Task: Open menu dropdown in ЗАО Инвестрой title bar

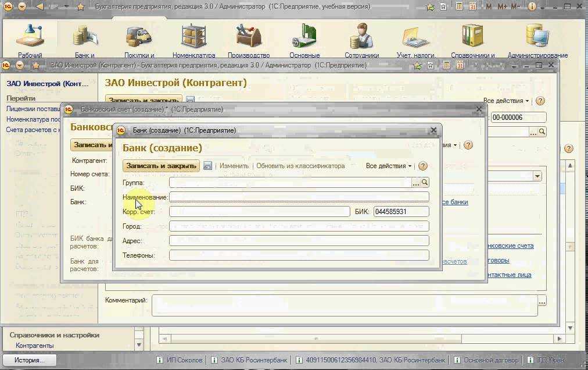Action: pyautogui.click(x=20, y=65)
